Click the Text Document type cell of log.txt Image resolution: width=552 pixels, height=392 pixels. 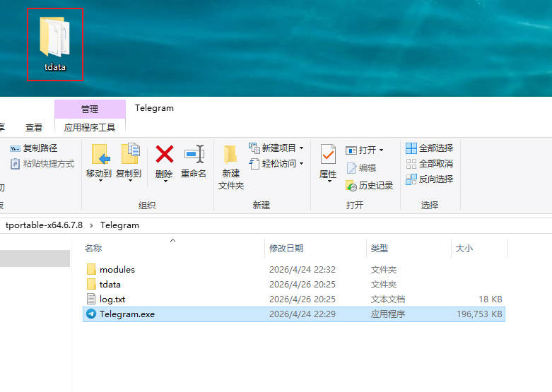coord(388,299)
